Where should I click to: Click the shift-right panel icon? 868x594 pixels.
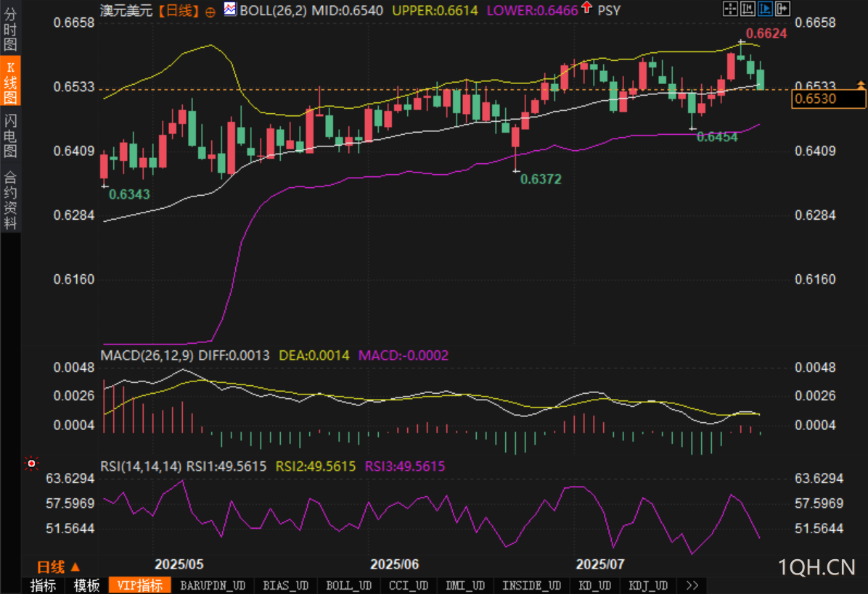783,8
